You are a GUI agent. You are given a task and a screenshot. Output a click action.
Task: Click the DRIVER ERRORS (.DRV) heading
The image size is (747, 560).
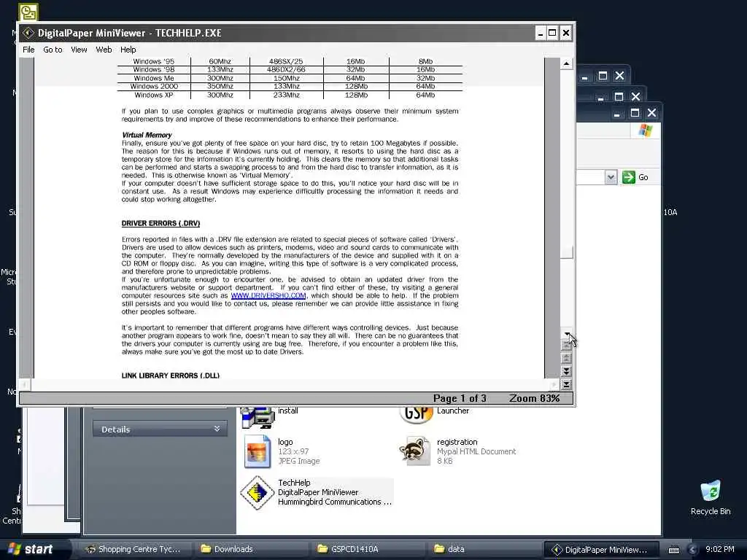[x=160, y=223]
